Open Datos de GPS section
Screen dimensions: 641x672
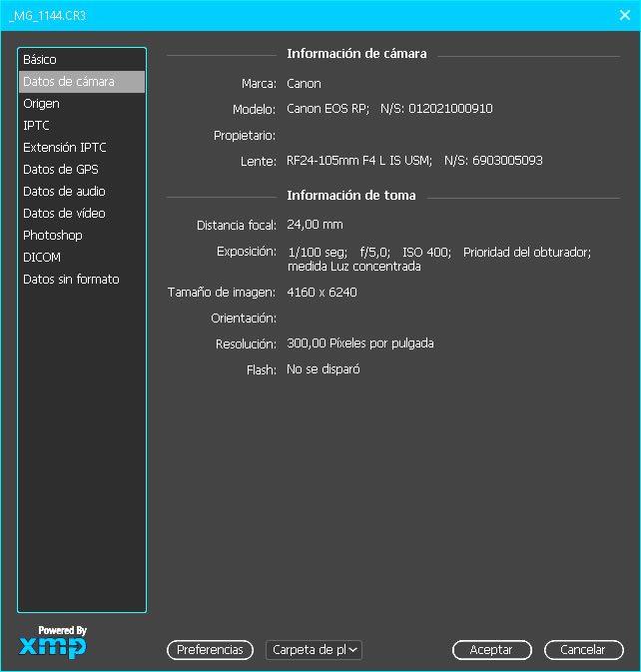click(x=82, y=170)
